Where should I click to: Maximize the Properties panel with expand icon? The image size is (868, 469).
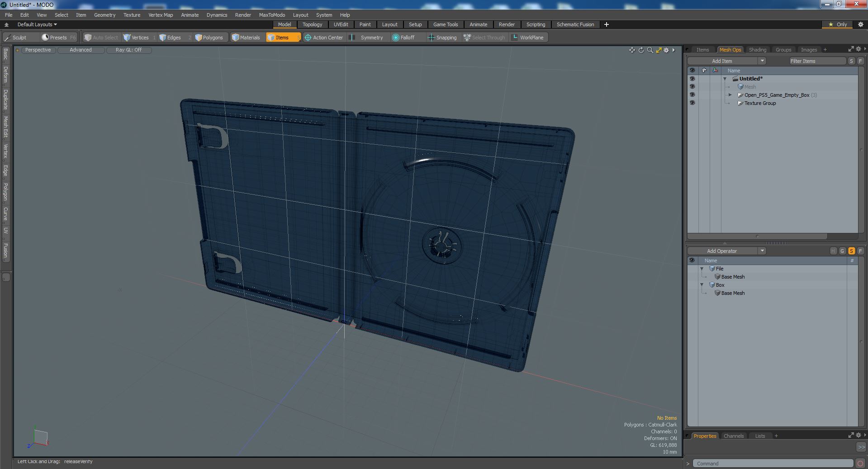[x=851, y=436]
